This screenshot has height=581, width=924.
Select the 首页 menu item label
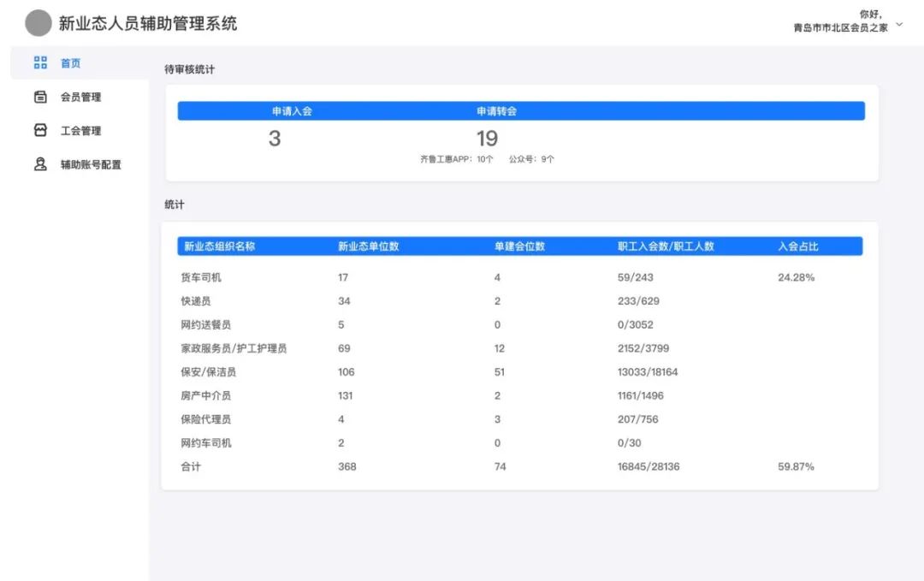pyautogui.click(x=70, y=63)
